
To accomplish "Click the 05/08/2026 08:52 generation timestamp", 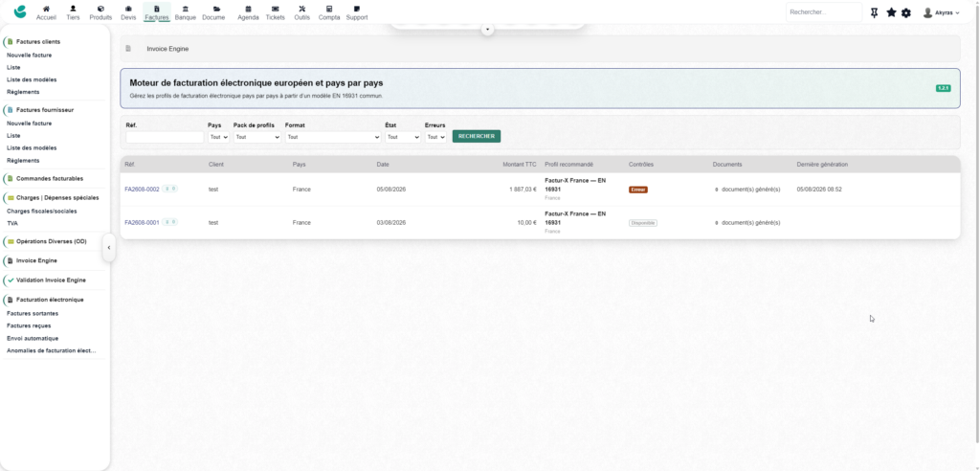I will pyautogui.click(x=819, y=189).
